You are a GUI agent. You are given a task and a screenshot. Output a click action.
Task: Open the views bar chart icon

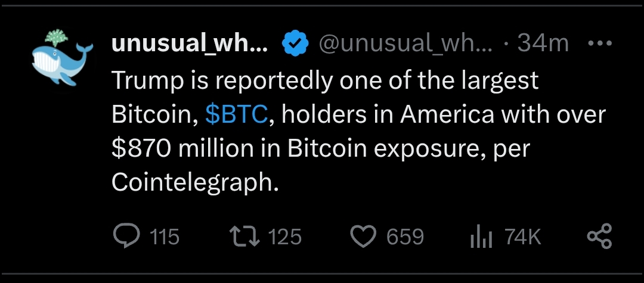[x=481, y=237]
